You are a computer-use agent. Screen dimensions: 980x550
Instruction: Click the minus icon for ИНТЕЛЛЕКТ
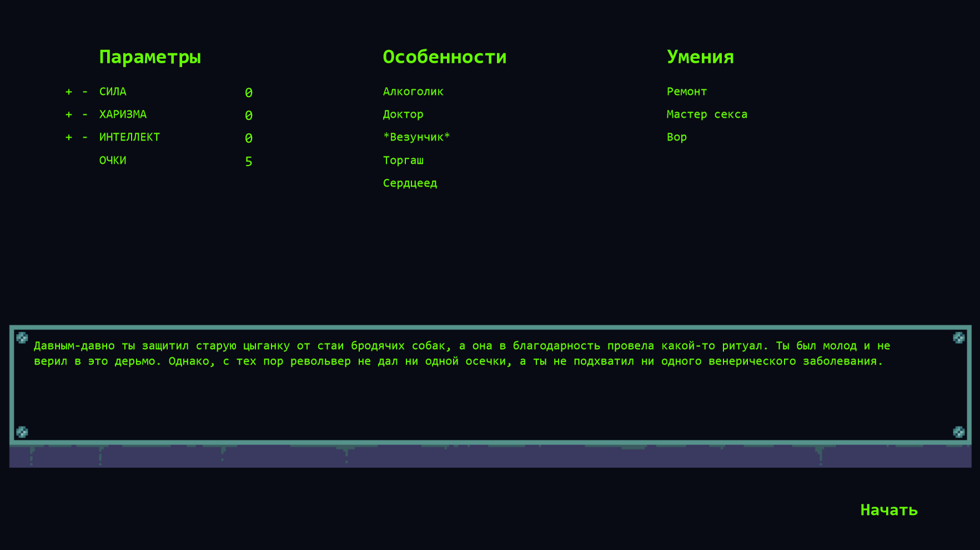(84, 137)
